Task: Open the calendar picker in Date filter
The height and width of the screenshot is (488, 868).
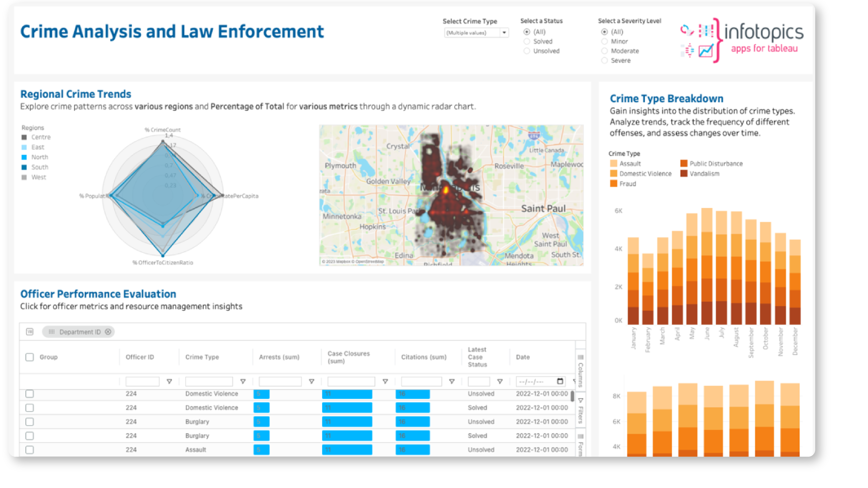Action: point(560,381)
